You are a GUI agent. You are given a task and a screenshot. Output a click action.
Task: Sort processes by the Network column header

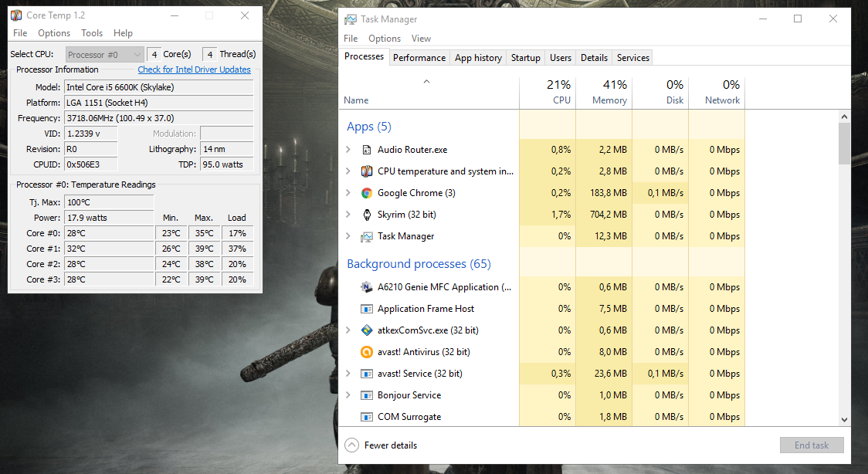click(x=717, y=93)
